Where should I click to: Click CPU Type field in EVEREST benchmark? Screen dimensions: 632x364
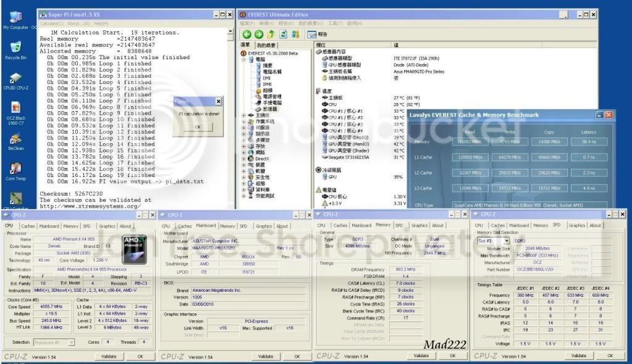point(529,205)
